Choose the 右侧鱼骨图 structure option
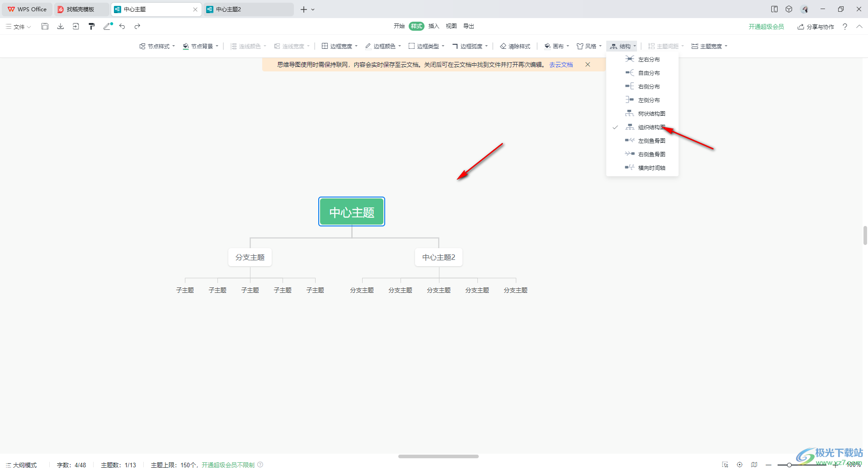Image resolution: width=868 pixels, height=470 pixels. 642,154
